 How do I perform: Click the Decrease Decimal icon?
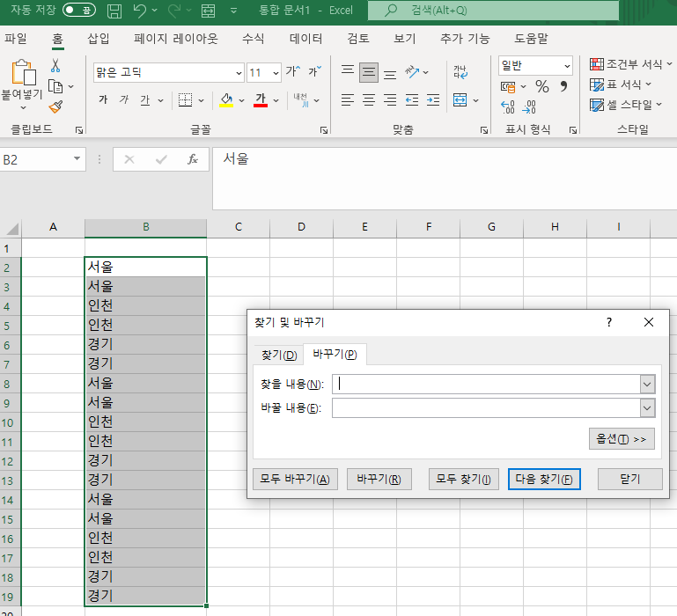point(529,106)
